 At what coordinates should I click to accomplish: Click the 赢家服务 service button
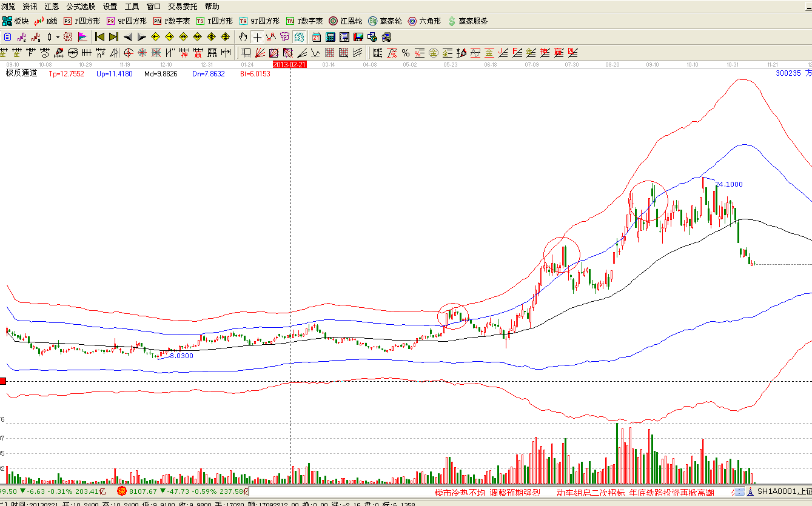tap(468, 21)
